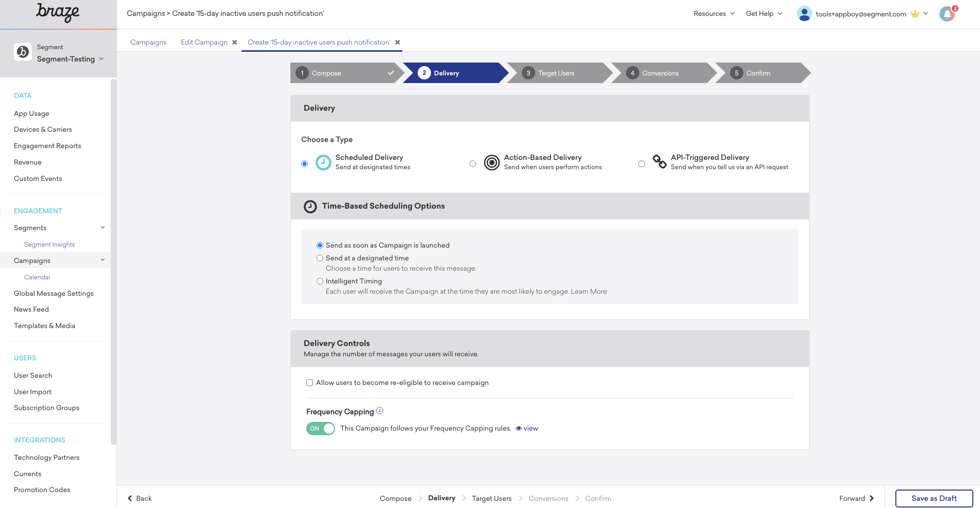Click Target Users in bottom breadcrumb
The image size is (980, 508).
pos(492,498)
